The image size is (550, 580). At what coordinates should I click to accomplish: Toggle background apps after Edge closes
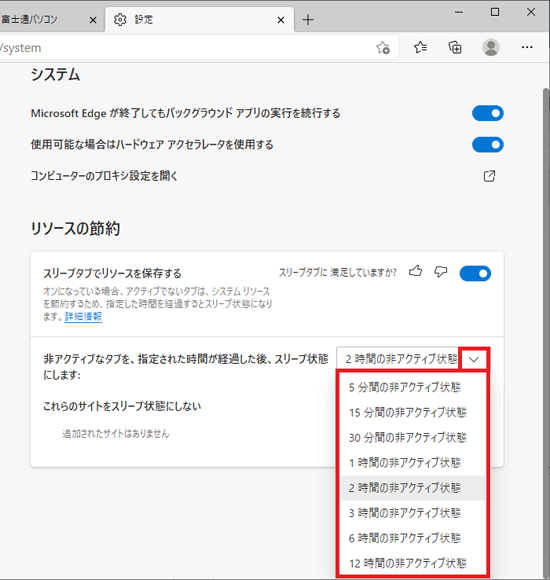tap(487, 113)
